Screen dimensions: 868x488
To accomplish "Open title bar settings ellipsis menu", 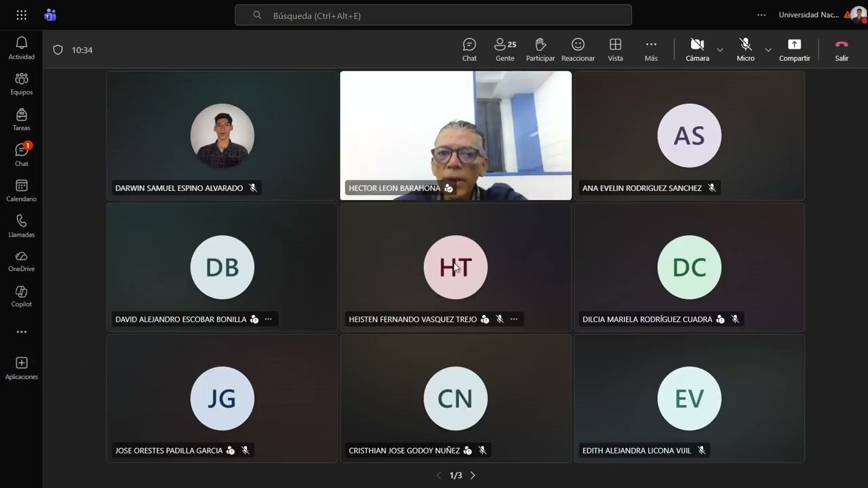I will click(761, 15).
